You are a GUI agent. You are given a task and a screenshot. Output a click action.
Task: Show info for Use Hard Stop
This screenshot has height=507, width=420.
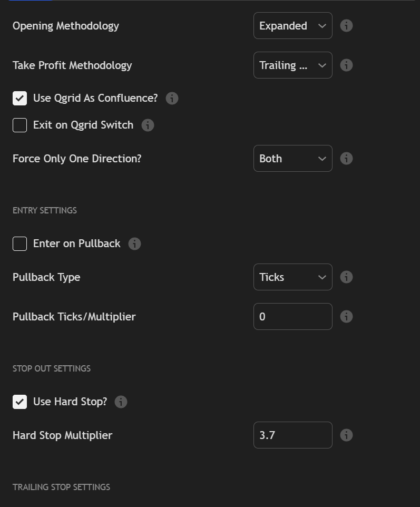tap(121, 402)
